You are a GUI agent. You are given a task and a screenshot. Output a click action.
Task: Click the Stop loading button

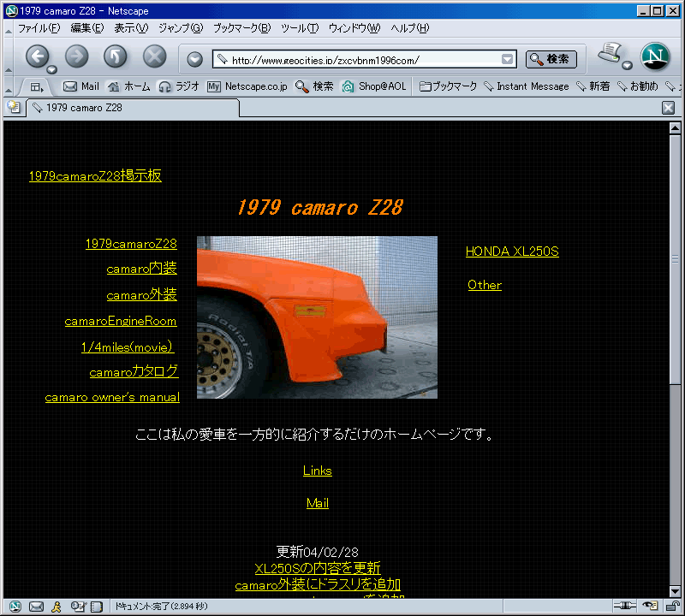pos(155,56)
